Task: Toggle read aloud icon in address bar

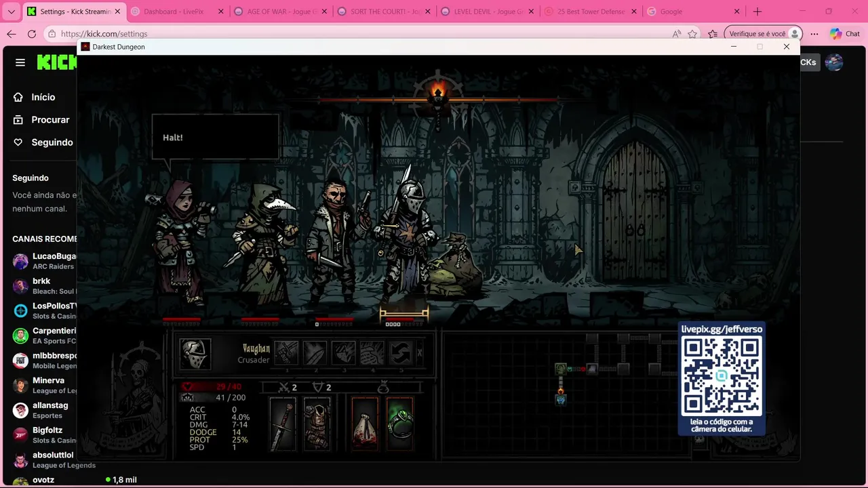Action: [x=677, y=34]
